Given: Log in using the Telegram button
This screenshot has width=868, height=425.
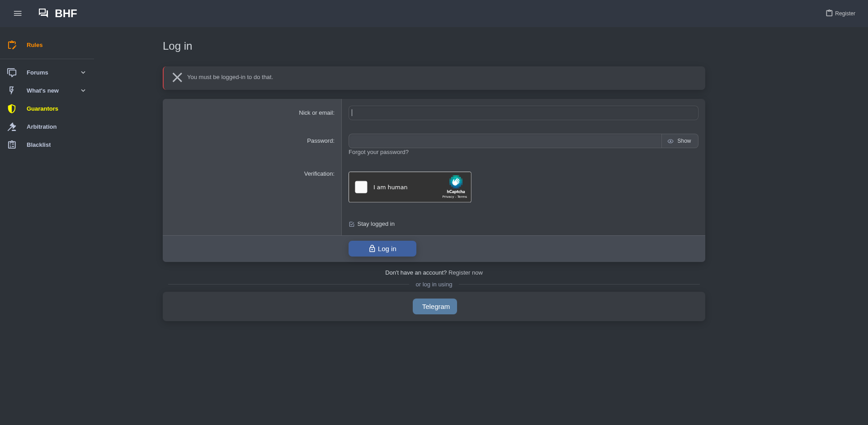Looking at the screenshot, I should 435,307.
